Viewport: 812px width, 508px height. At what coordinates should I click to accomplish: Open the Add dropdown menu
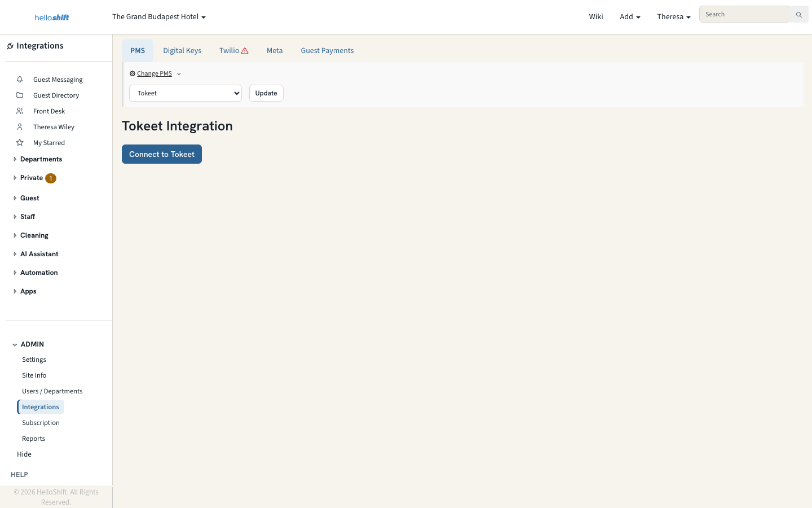(630, 17)
